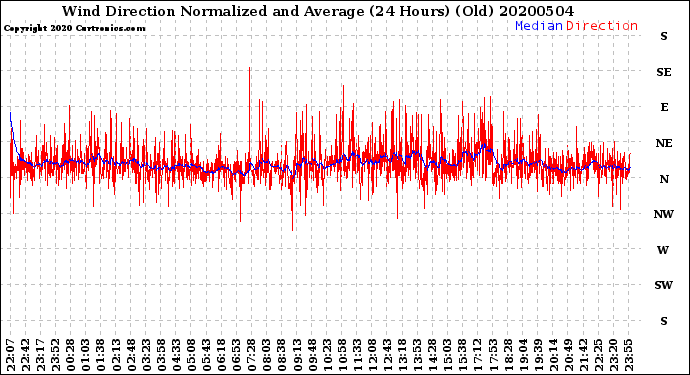This screenshot has height=375, width=690.
Task: Click the "02:48" time axis label
Action: point(131,355)
